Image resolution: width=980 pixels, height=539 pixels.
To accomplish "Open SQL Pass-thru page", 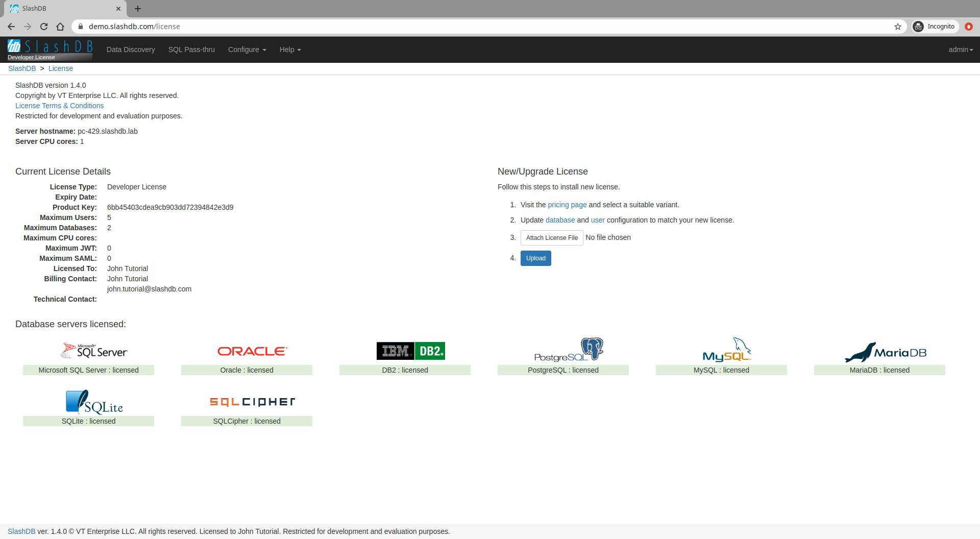I will [191, 50].
